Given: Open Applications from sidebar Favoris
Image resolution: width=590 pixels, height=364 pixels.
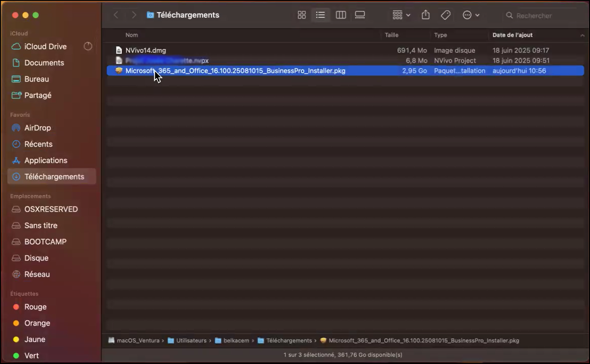Looking at the screenshot, I should pos(46,160).
